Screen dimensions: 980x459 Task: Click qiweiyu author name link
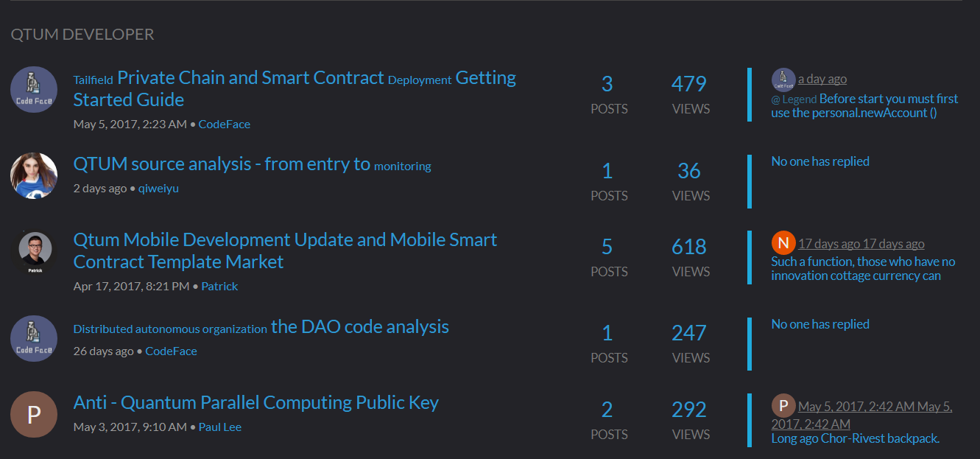pyautogui.click(x=158, y=188)
